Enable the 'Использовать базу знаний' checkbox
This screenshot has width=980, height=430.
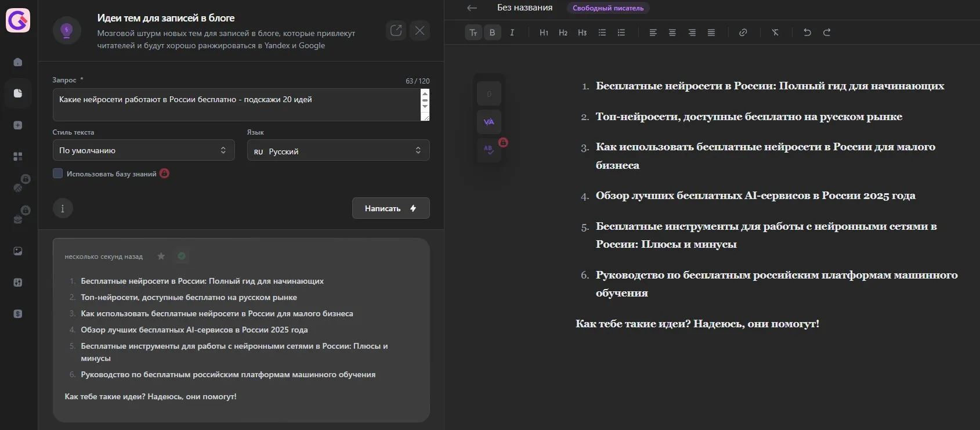pyautogui.click(x=57, y=174)
